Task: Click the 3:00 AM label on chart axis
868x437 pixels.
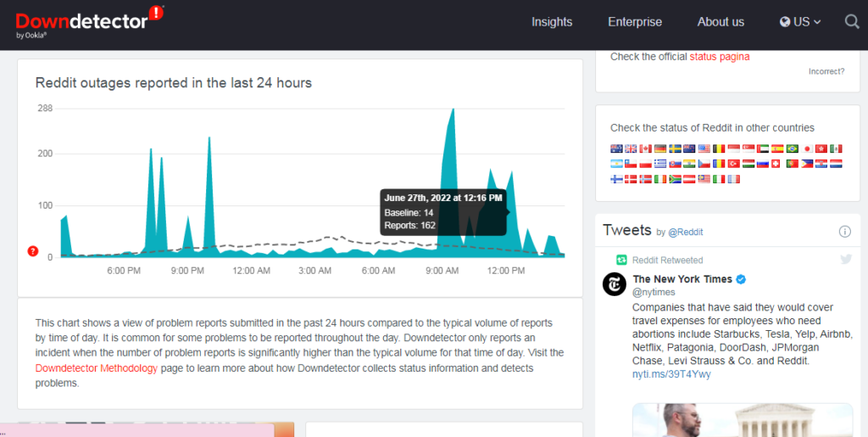Action: [315, 271]
